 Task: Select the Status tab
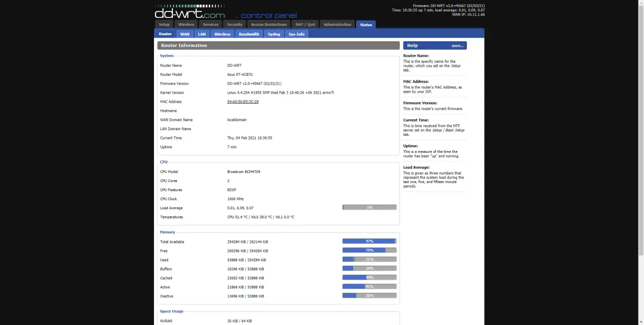[x=366, y=24]
